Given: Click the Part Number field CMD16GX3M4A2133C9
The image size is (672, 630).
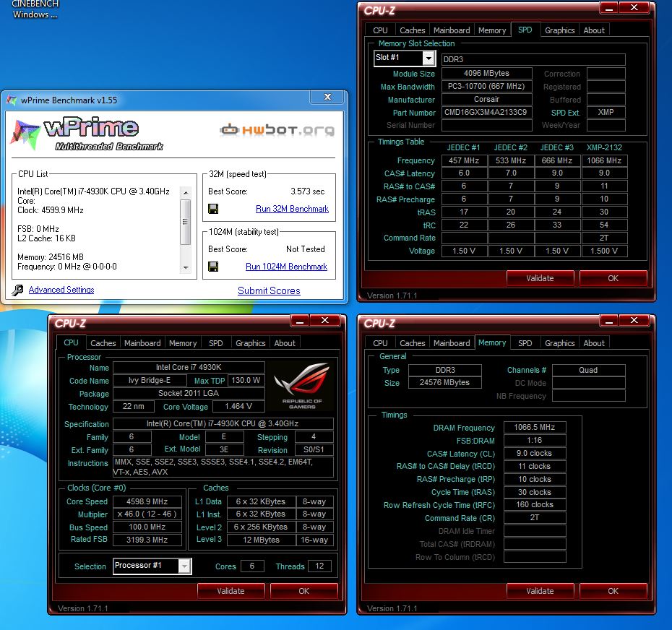Looking at the screenshot, I should (x=487, y=112).
